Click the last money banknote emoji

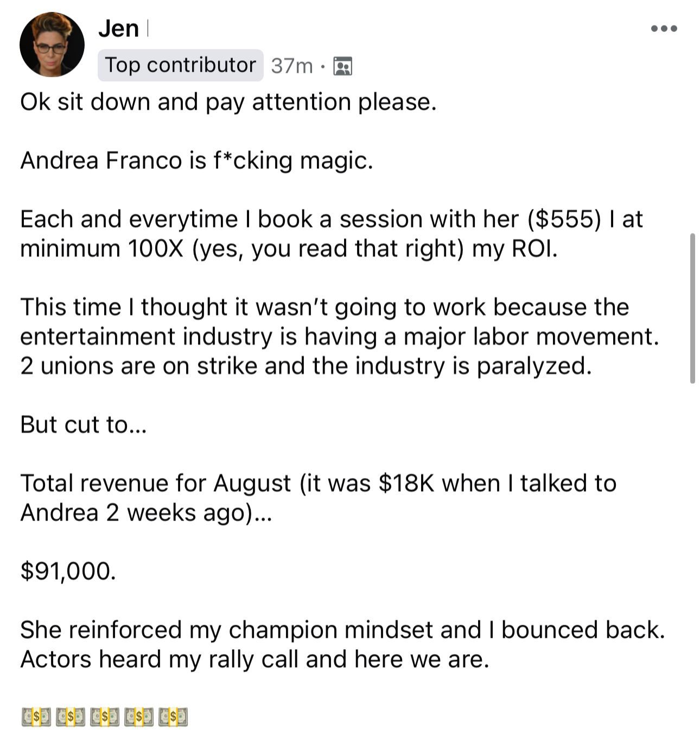point(173,717)
